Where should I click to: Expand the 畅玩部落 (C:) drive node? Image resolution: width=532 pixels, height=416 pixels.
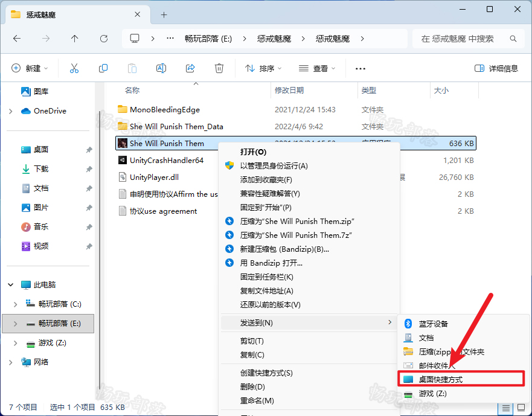tap(15, 304)
